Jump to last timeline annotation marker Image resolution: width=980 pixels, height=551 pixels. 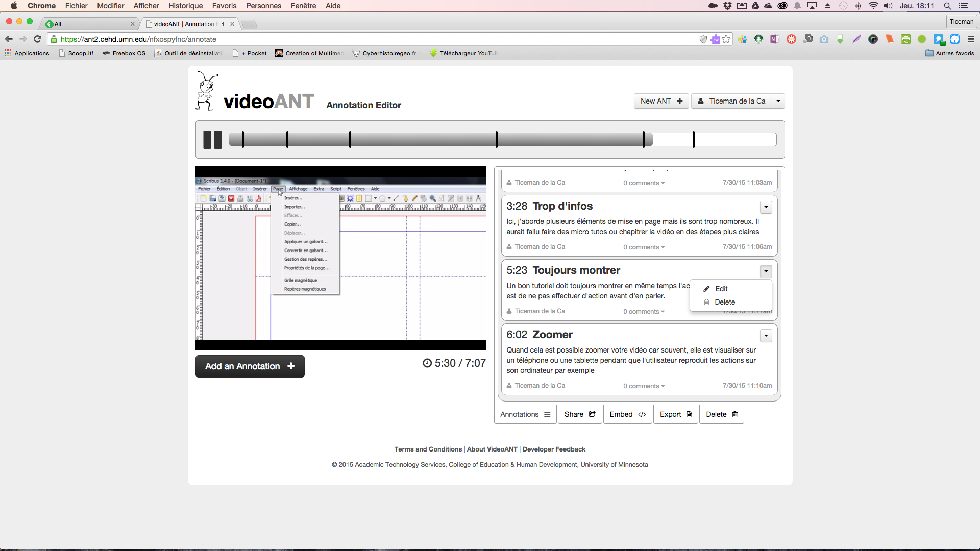tap(693, 140)
